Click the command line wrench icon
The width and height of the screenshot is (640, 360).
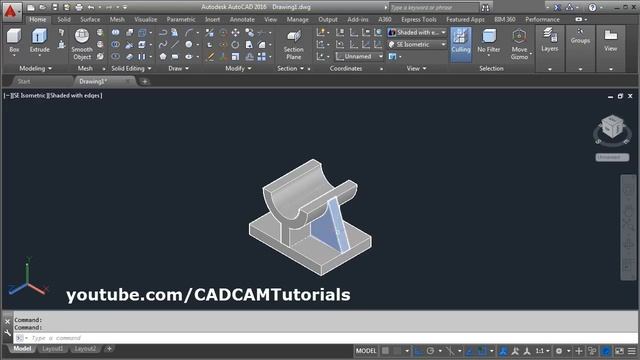pos(8,333)
